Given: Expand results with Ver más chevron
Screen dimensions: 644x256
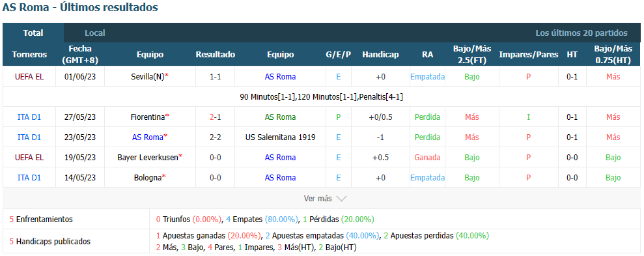Looking at the screenshot, I should (341, 199).
